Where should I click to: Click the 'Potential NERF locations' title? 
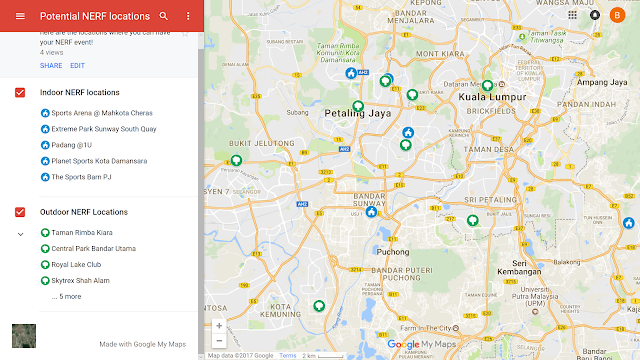[95, 16]
